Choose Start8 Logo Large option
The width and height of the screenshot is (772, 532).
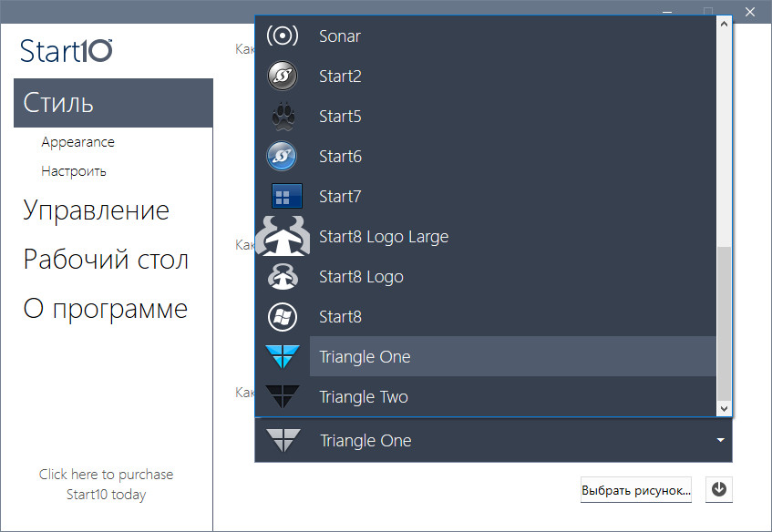coord(486,236)
